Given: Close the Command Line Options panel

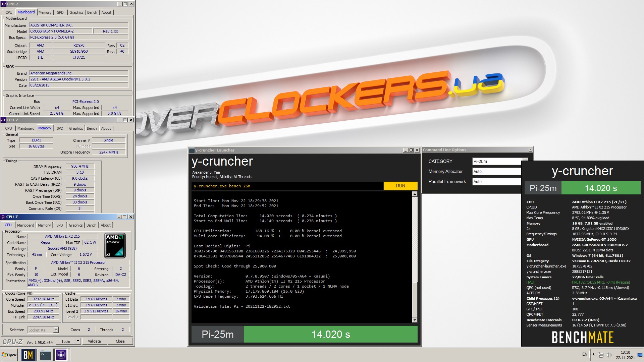Looking at the screenshot, I should click(530, 149).
